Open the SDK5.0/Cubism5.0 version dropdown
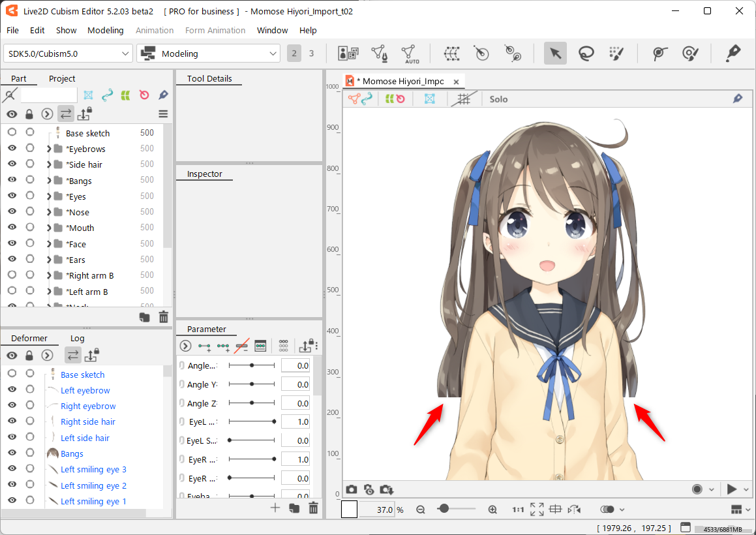 point(68,53)
